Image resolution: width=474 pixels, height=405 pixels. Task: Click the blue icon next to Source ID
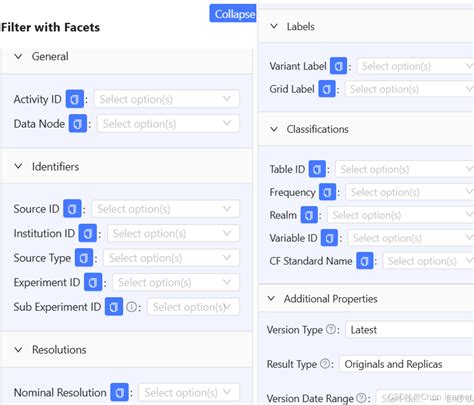coord(72,209)
